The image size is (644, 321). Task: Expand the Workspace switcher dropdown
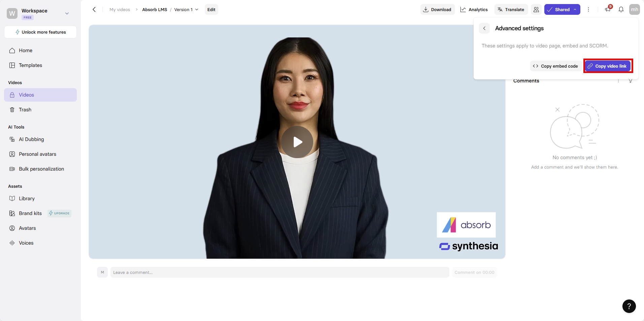click(x=67, y=13)
